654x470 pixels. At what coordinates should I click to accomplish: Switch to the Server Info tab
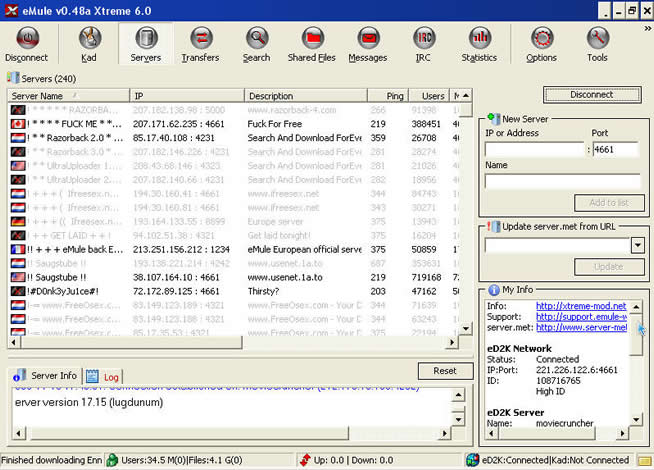click(x=45, y=375)
